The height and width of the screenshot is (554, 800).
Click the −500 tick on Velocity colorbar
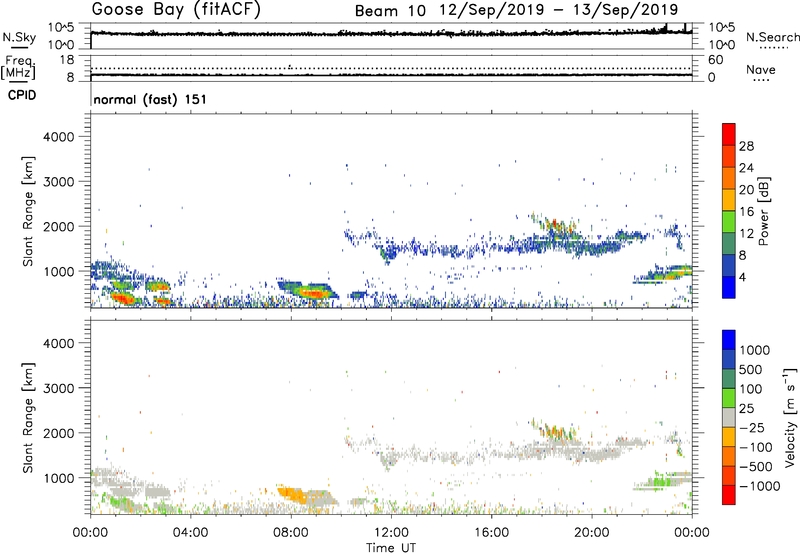756,466
